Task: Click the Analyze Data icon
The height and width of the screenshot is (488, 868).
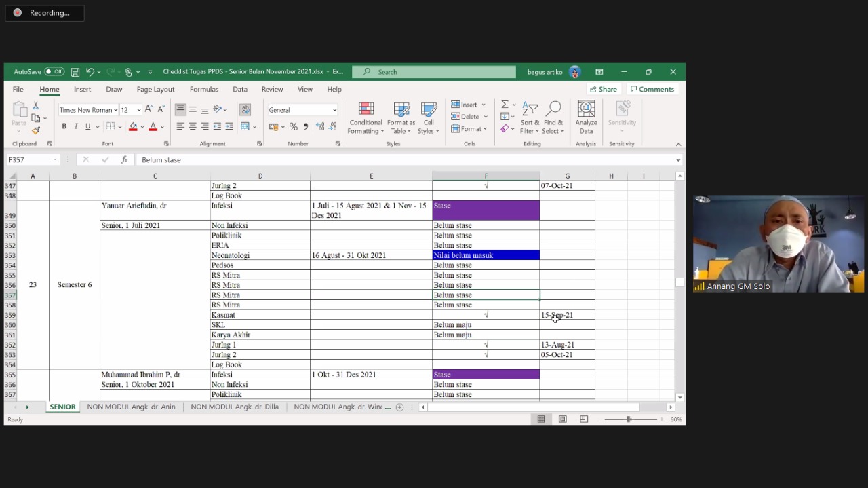Action: (x=586, y=117)
